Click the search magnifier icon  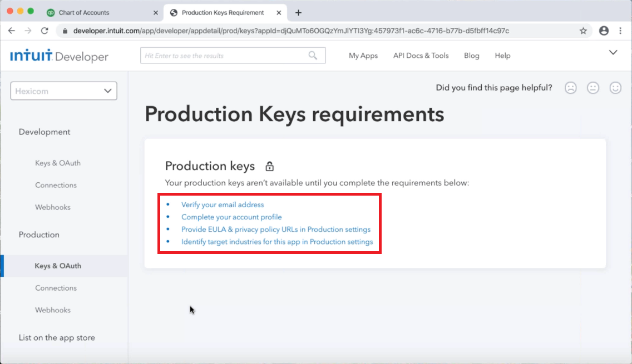(x=313, y=56)
